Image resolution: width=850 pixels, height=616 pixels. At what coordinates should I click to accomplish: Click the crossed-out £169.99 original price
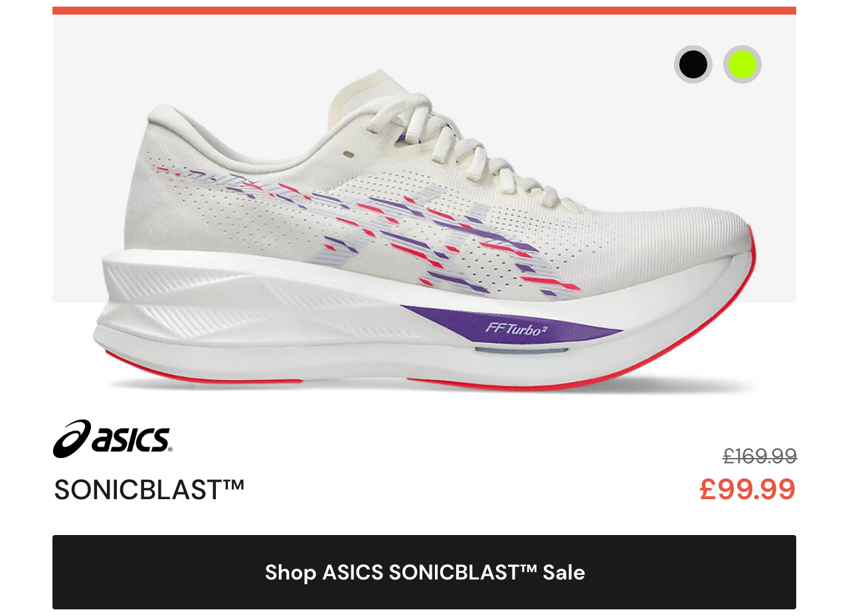point(760,456)
